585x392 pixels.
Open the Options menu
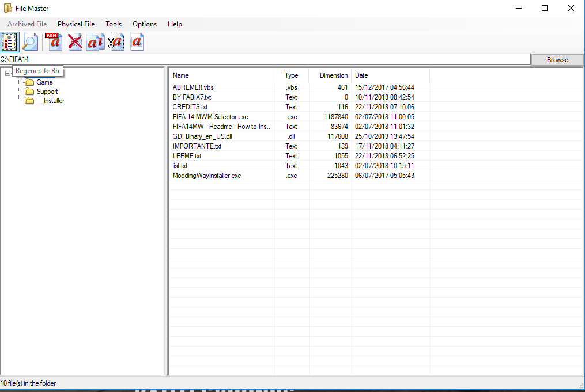coord(145,24)
